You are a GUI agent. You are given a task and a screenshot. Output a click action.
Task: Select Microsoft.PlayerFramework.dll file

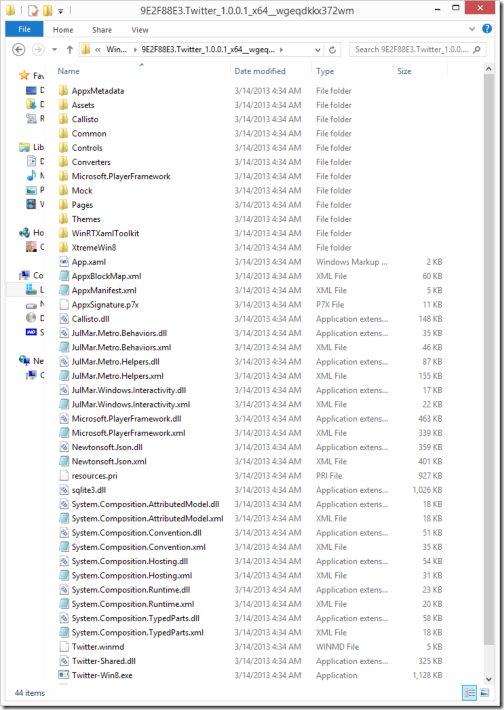click(126, 419)
